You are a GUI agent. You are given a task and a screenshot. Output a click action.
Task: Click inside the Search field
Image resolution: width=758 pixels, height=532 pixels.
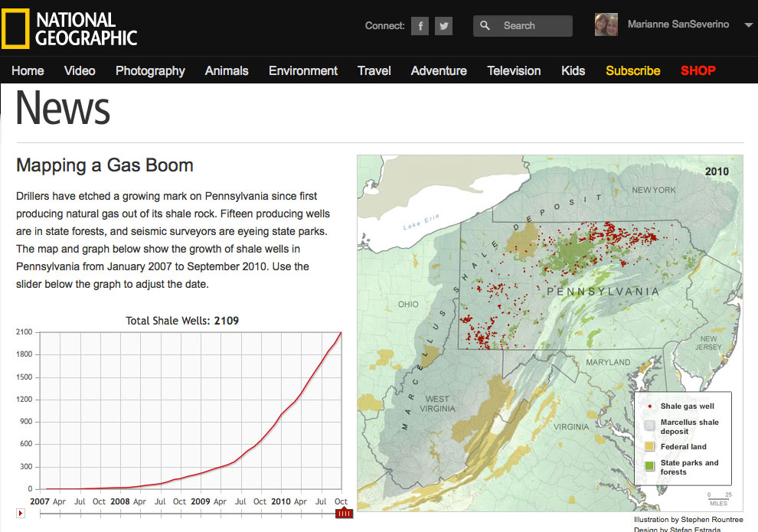coord(532,26)
